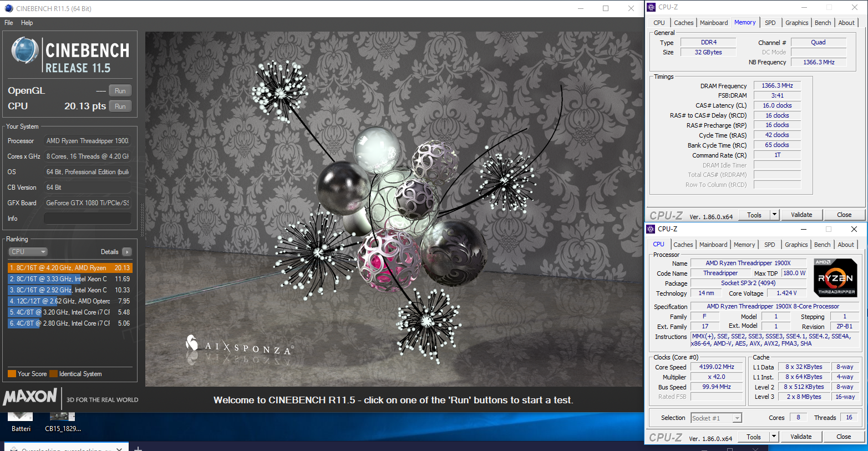Open the CB15_1829 desktop file icon

click(63, 422)
